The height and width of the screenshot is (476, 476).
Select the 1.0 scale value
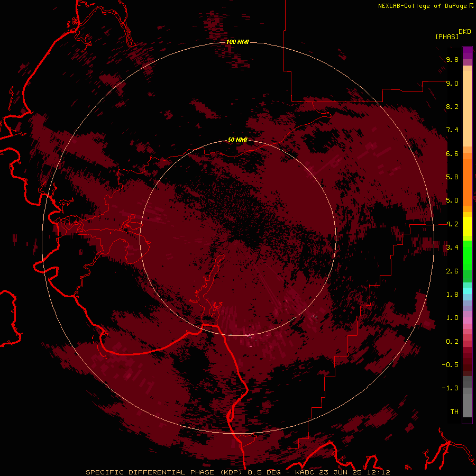pos(452,318)
